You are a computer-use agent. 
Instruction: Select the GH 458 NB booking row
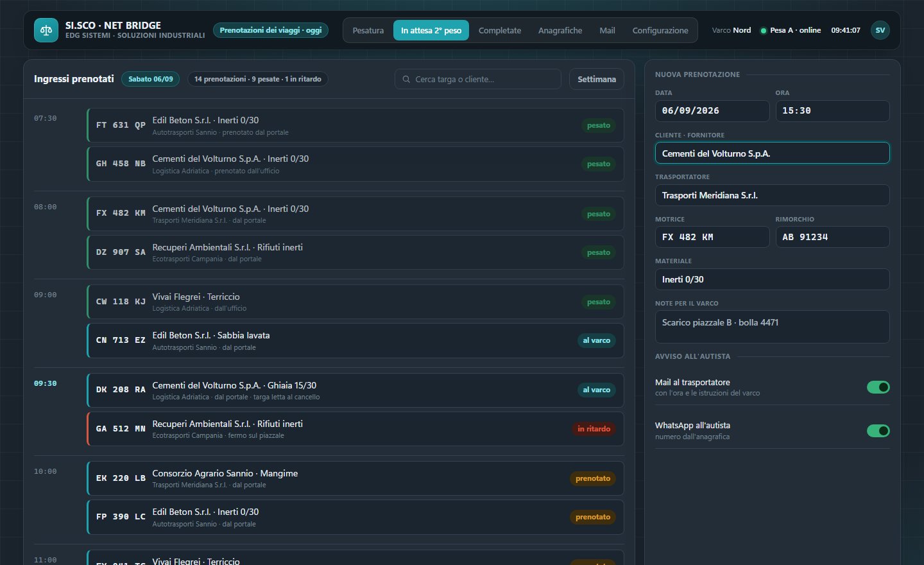[x=355, y=164]
